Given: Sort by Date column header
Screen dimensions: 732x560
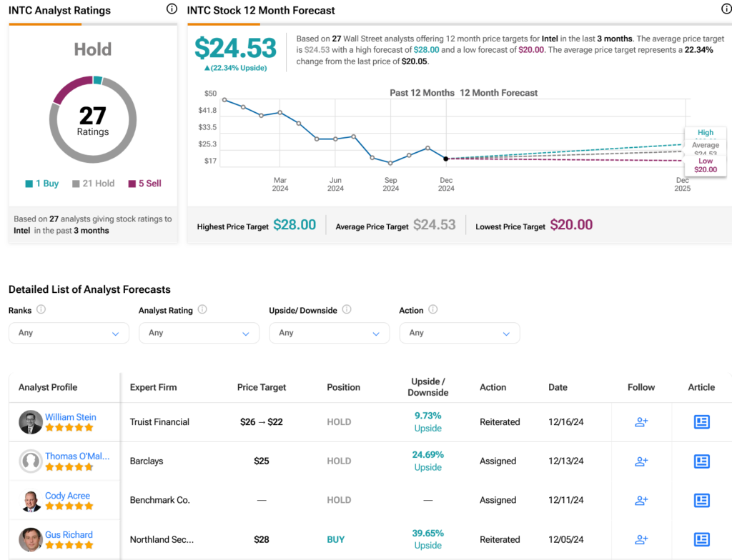Looking at the screenshot, I should (558, 387).
